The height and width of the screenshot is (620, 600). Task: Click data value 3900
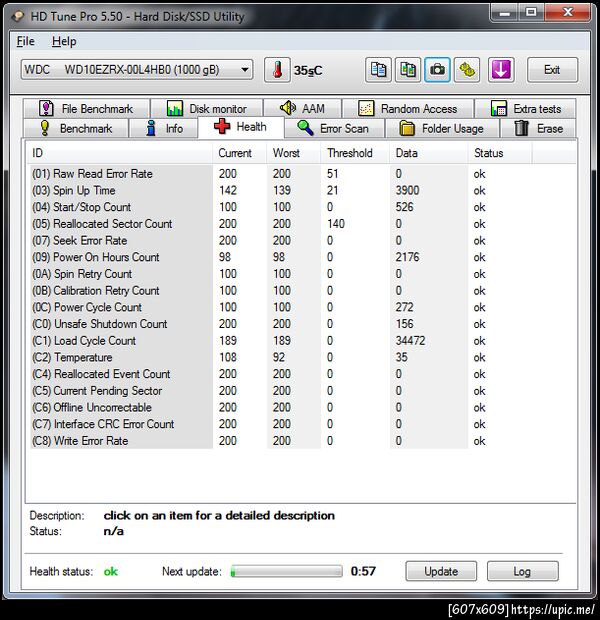tap(407, 190)
